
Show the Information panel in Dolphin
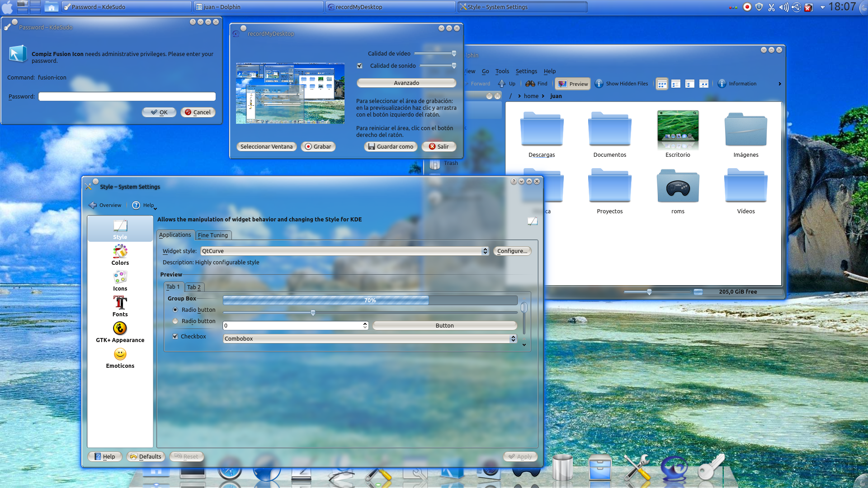(x=737, y=84)
